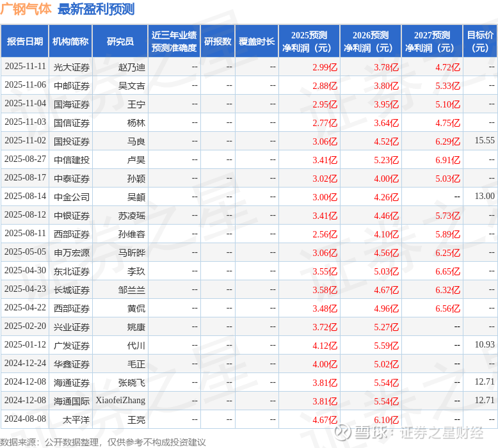Select the 目标价 column header
Screen dimensions: 498x448
480,41
